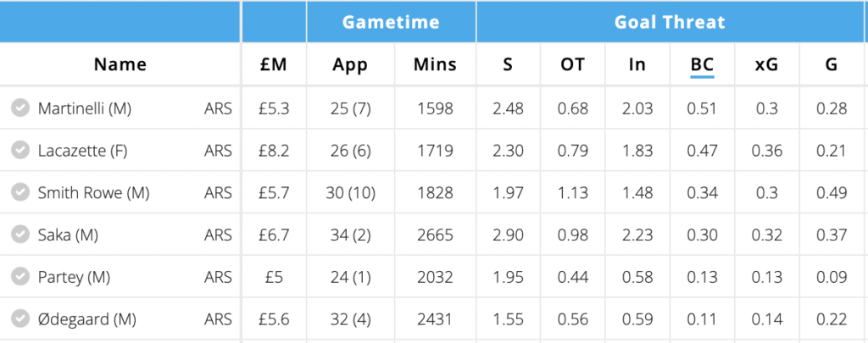868x343 pixels.
Task: Click the check circle next to Partey
Action: tap(20, 278)
